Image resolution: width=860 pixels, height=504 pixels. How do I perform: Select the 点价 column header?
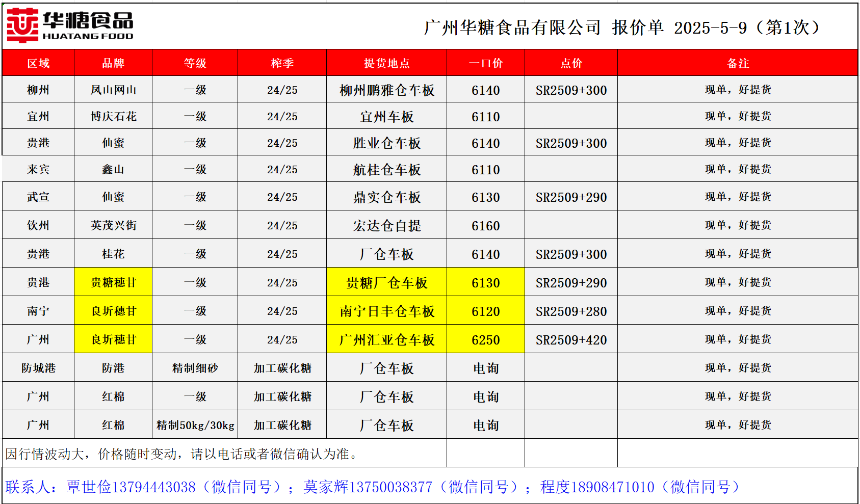571,63
